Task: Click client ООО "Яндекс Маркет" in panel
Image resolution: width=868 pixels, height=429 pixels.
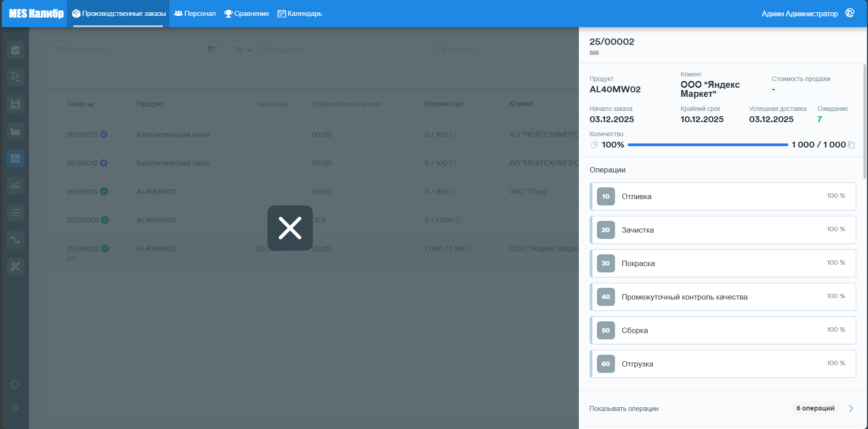Action: 710,89
